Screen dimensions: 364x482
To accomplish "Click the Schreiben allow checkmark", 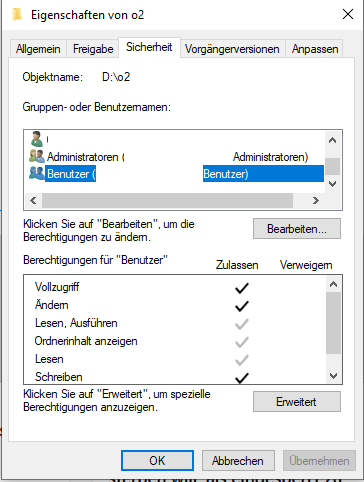I will click(x=242, y=378).
